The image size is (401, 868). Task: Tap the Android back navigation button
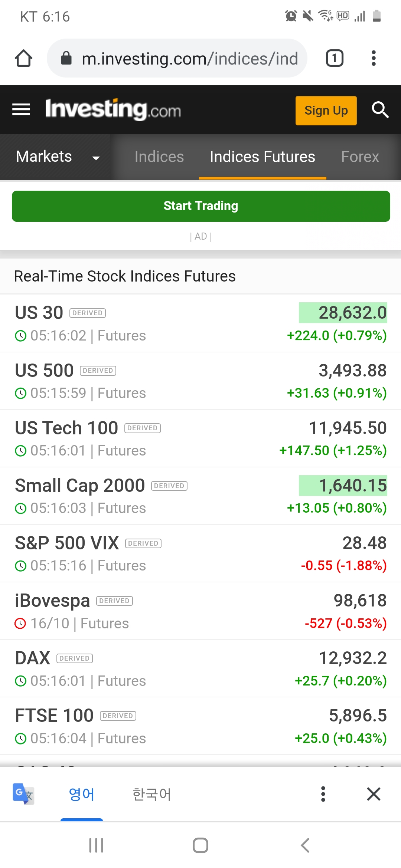pos(305,845)
